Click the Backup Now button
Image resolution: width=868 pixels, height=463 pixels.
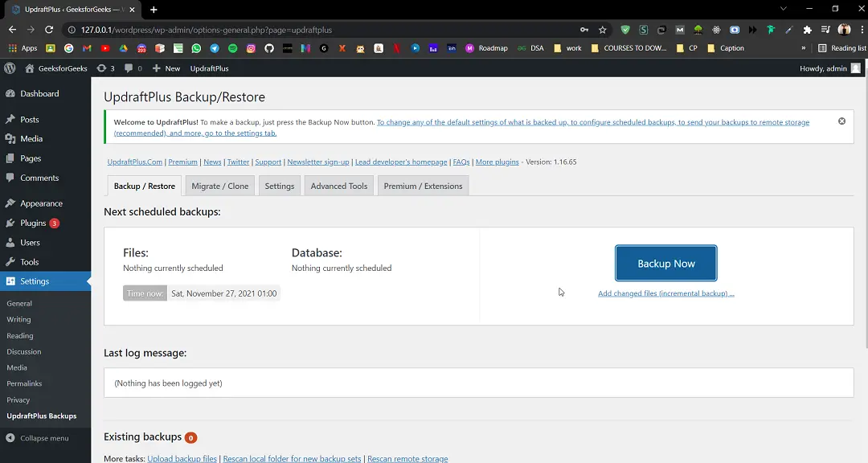pos(666,263)
